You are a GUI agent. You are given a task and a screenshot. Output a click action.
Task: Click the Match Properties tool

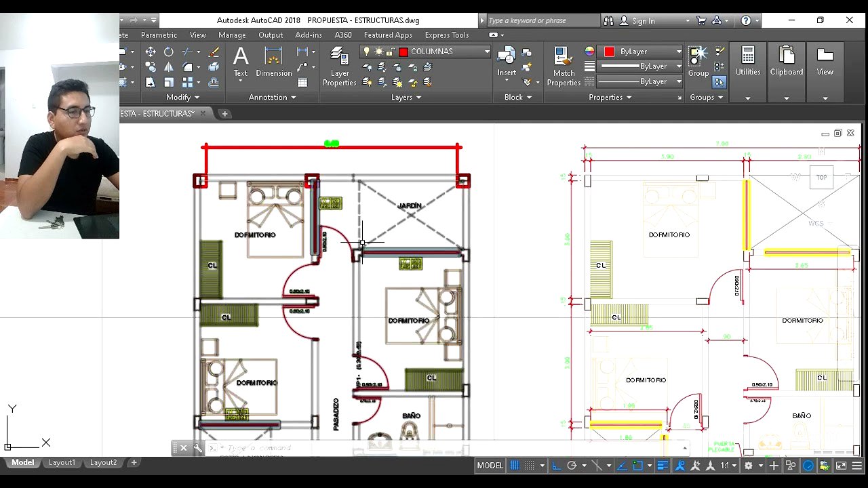564,66
